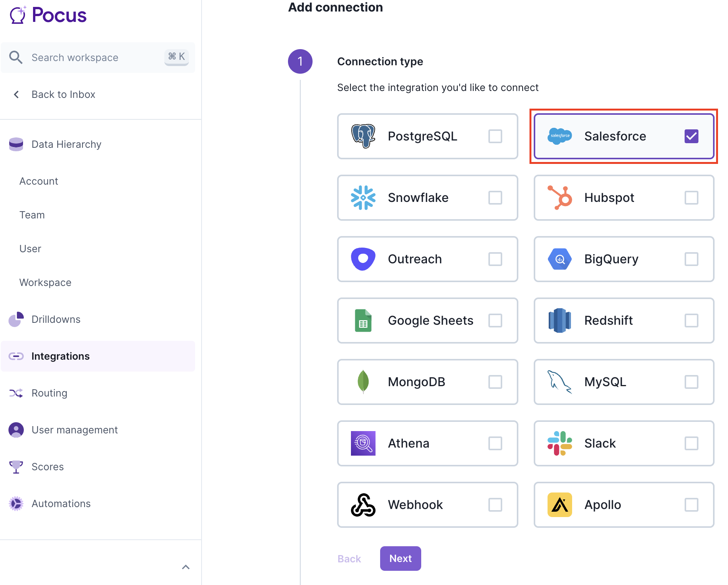Click the search magnifier icon
728x585 pixels.
pyautogui.click(x=16, y=57)
